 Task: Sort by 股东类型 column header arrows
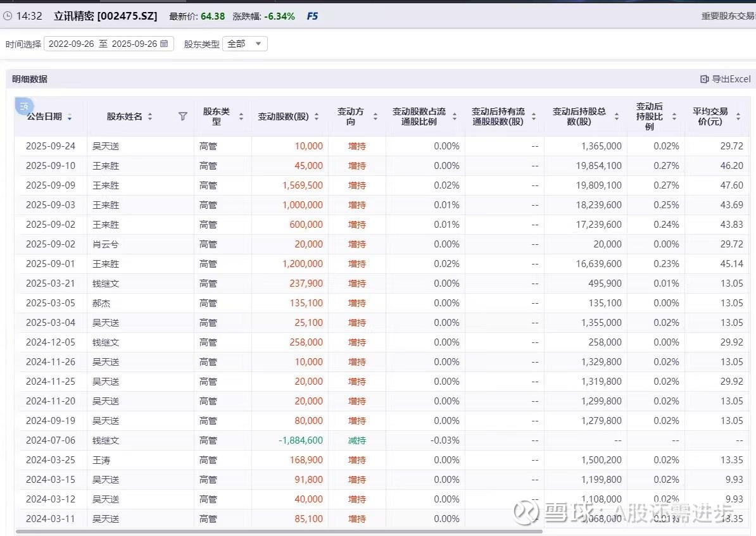241,117
